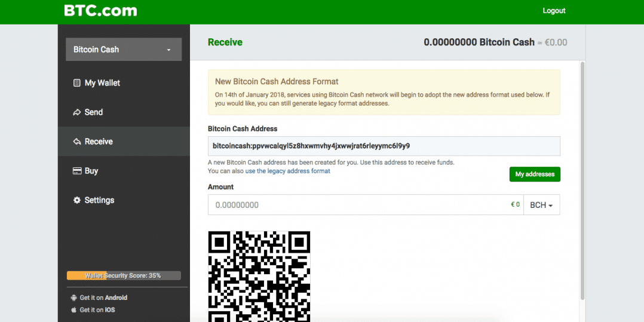Open My Wallet in the sidebar

point(124,83)
